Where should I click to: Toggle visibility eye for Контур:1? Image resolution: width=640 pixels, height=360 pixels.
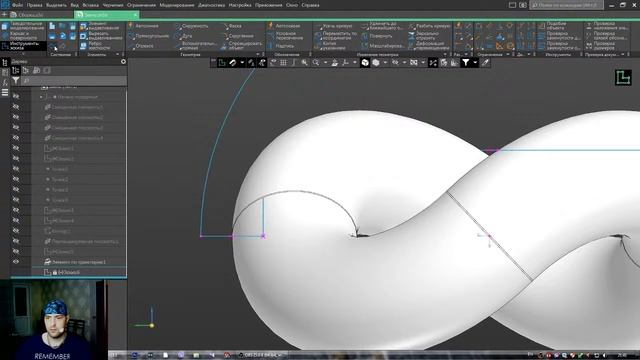pos(16,231)
